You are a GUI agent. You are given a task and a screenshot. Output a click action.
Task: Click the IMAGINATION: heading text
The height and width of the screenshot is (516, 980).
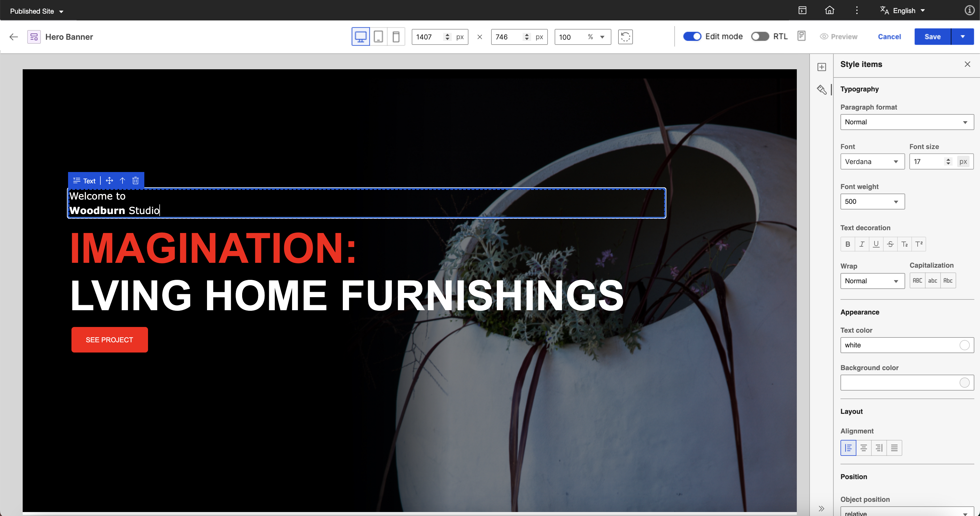pyautogui.click(x=213, y=248)
